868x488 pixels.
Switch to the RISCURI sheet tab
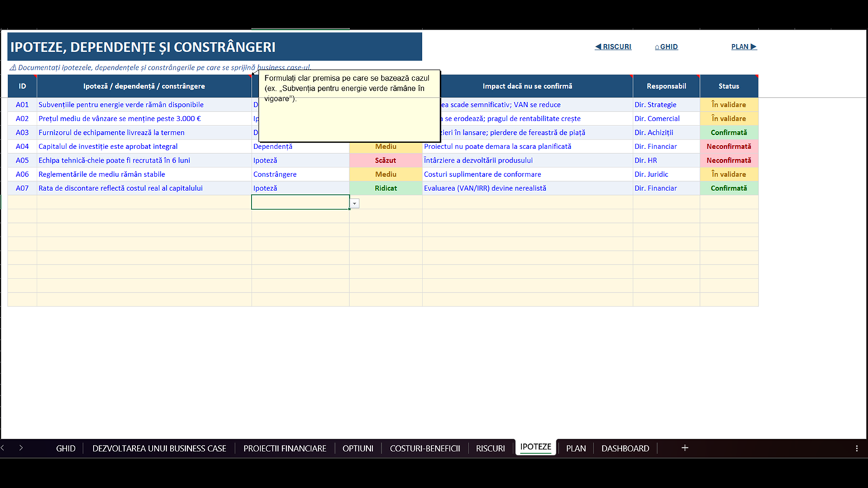pos(490,448)
